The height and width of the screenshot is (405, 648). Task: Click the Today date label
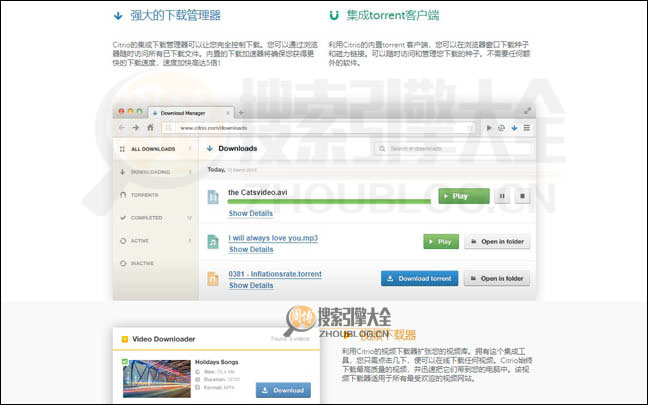pos(216,169)
